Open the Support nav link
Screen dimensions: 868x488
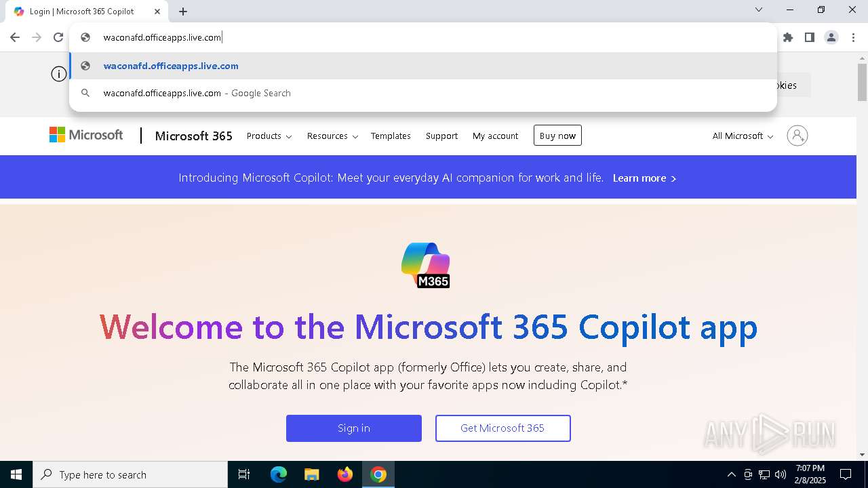point(441,136)
